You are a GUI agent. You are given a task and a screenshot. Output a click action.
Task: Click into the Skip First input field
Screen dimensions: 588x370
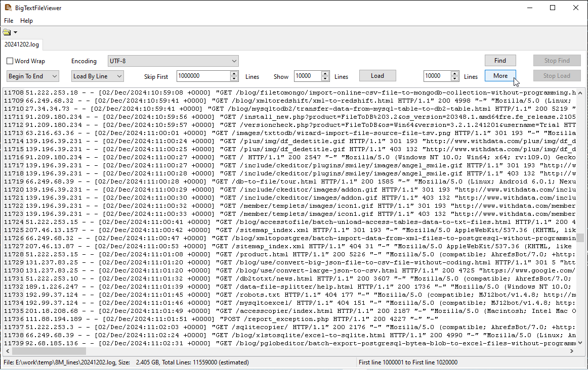point(202,76)
